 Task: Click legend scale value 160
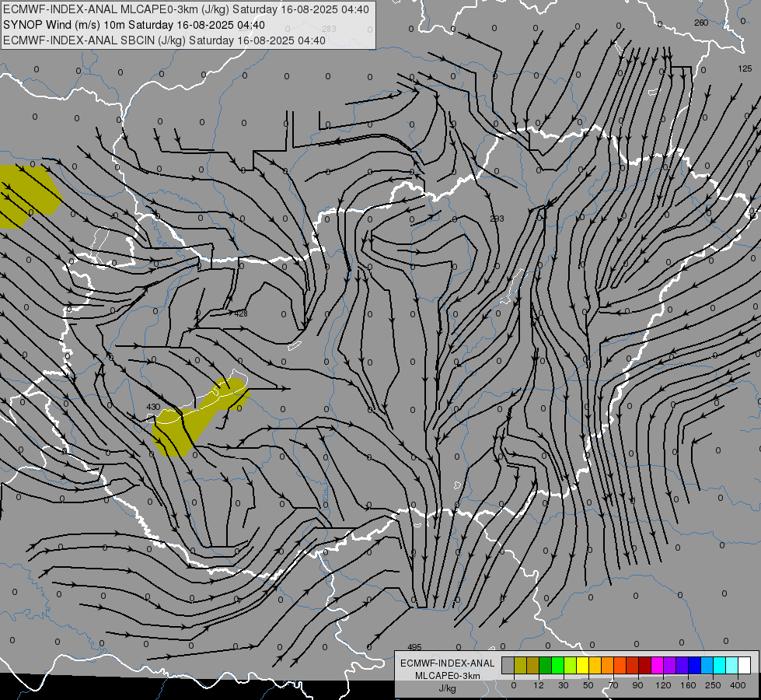coord(688,685)
